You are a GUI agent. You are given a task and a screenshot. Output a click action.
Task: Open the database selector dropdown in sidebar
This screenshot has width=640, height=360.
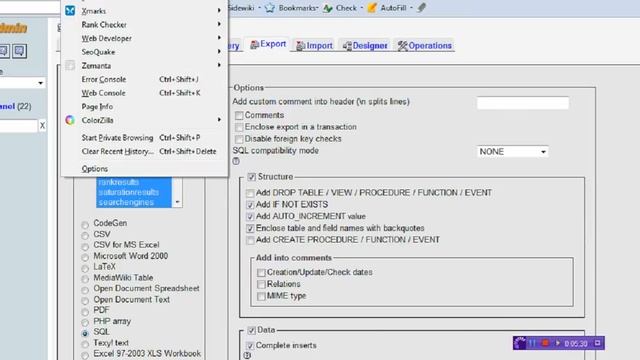tap(22, 83)
